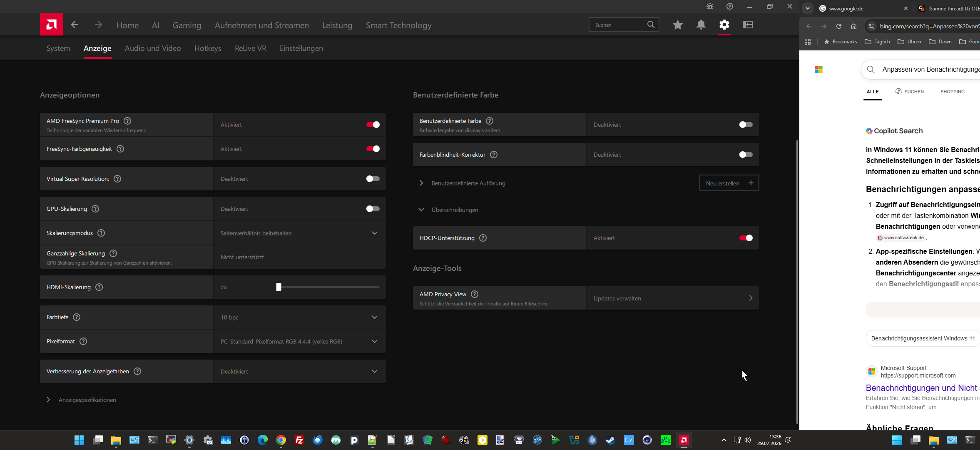Disable AMD FreeSync Premium Pro toggle
Viewport: 980px width, 450px height.
pyautogui.click(x=373, y=125)
